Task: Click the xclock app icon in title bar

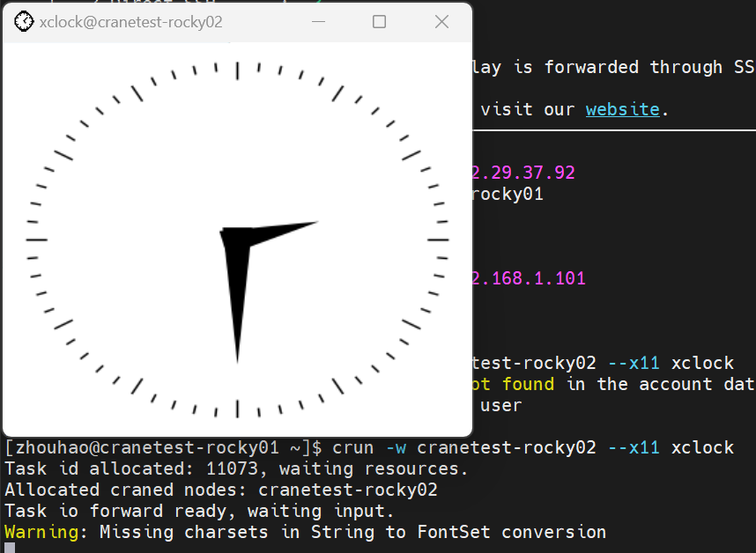Action: [25, 22]
